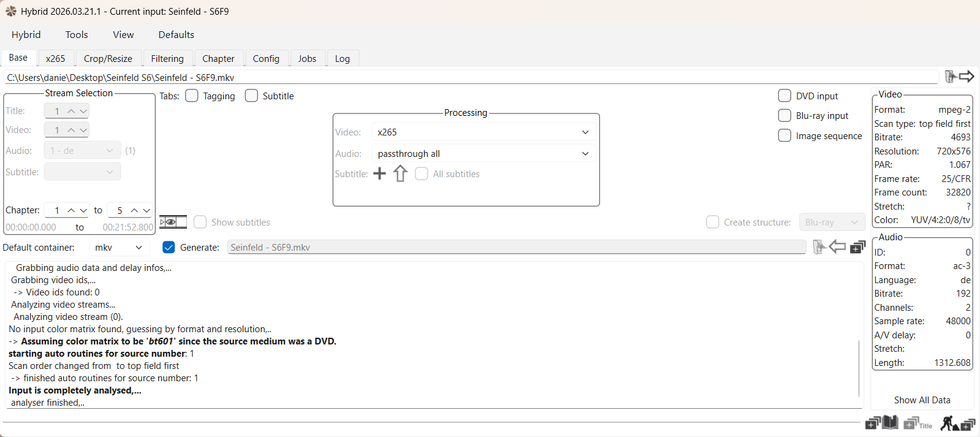Click the add Title stack icon
980x437 pixels.
coord(917,423)
